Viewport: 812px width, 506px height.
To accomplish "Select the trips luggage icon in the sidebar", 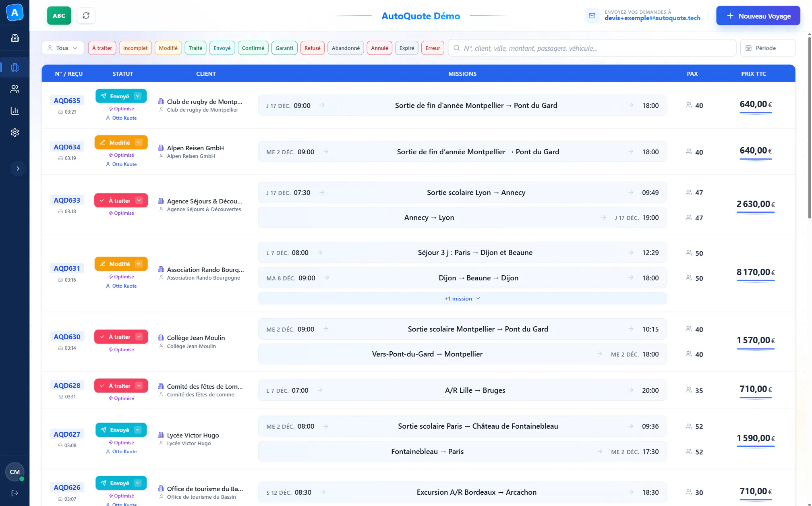I will (15, 67).
